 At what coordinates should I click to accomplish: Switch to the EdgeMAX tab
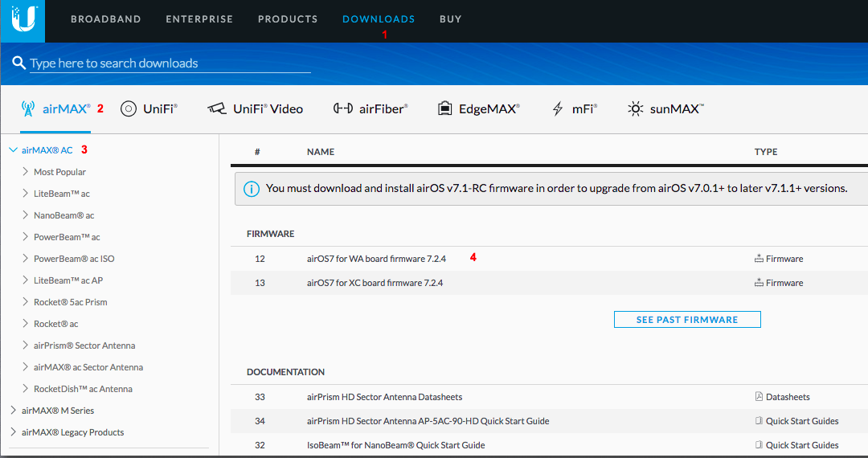point(479,109)
